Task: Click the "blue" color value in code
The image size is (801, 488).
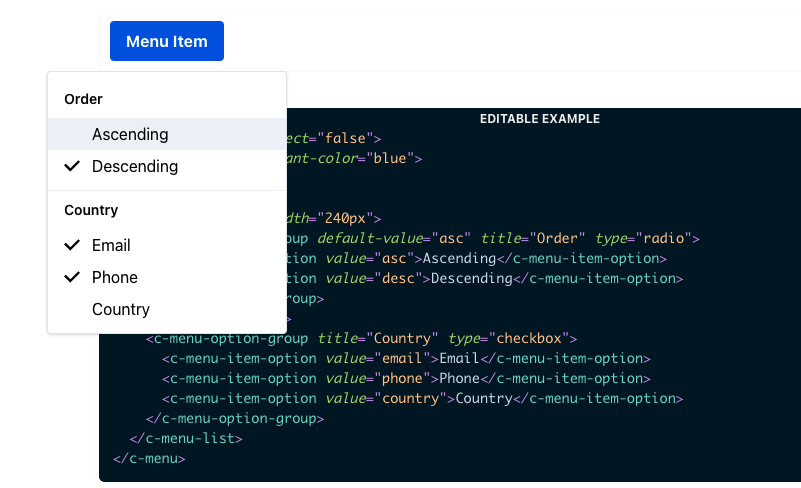Action: tap(390, 158)
